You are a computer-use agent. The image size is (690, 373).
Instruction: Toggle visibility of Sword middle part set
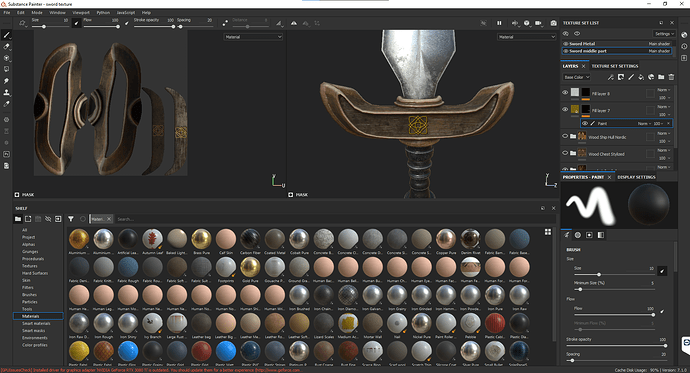pos(565,51)
